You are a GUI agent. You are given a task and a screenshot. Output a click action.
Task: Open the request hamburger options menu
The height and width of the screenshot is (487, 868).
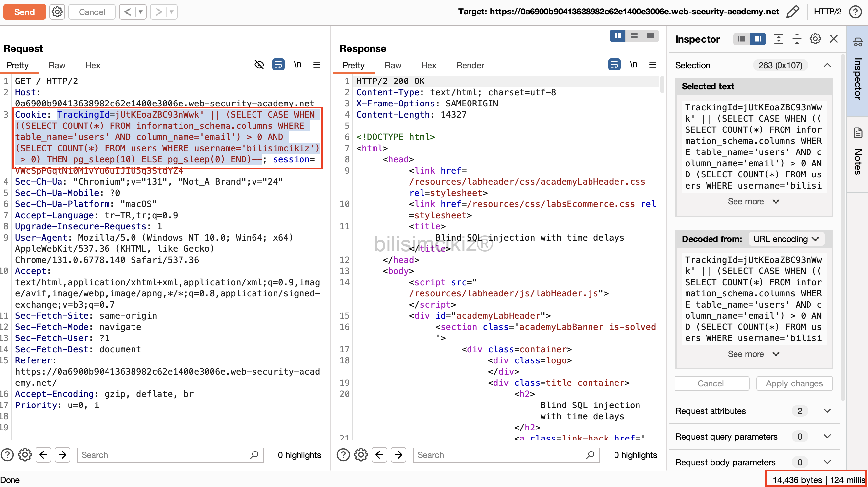[x=316, y=65]
